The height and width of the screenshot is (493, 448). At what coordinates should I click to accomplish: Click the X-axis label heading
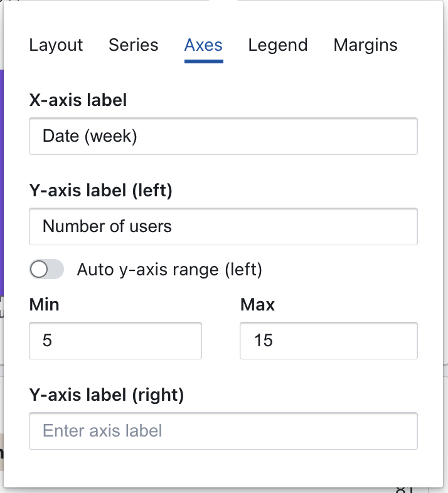point(78,100)
